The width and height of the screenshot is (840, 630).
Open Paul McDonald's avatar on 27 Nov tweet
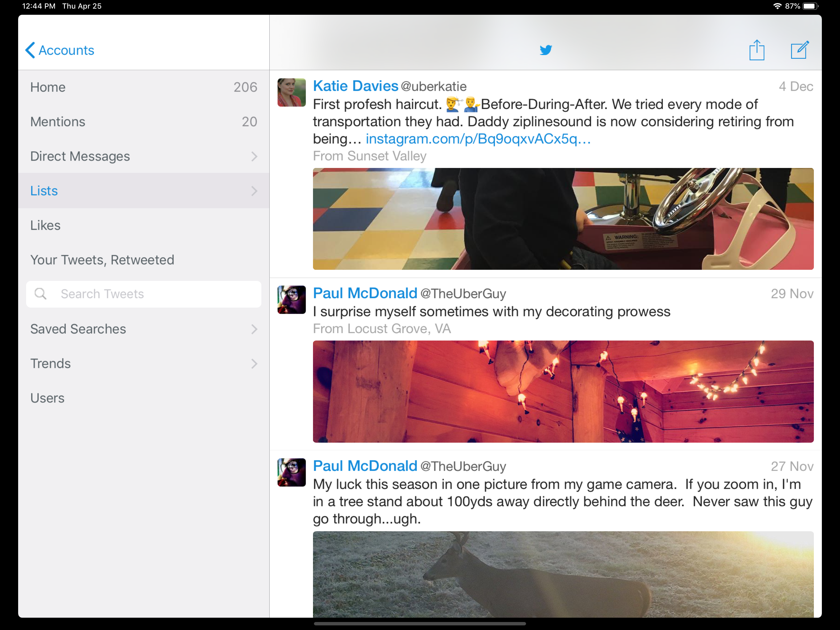pos(291,472)
